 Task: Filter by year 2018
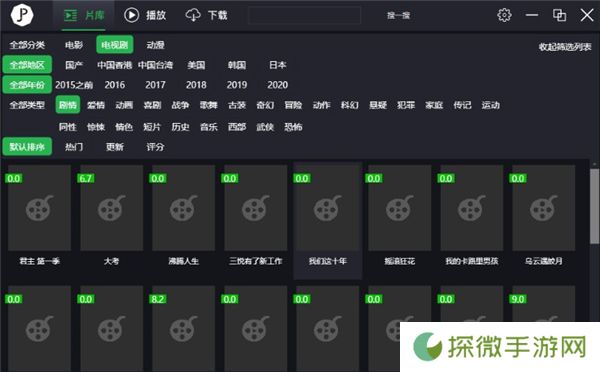tap(196, 85)
